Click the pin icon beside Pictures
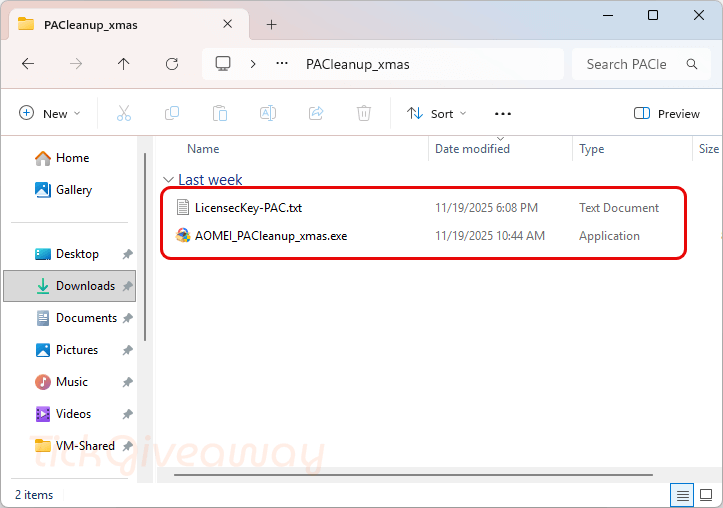723x508 pixels. point(128,350)
